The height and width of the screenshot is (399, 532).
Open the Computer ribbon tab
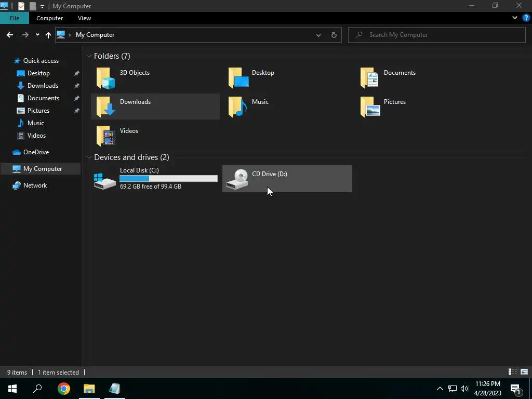[x=49, y=18]
